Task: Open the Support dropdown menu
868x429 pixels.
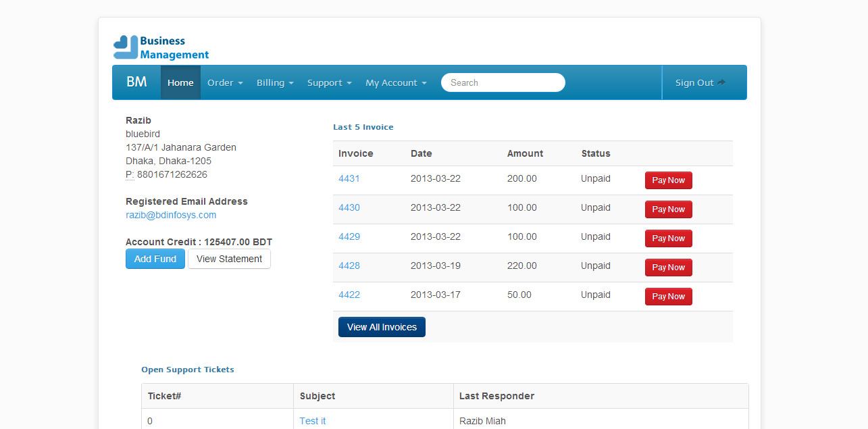Action: point(329,82)
